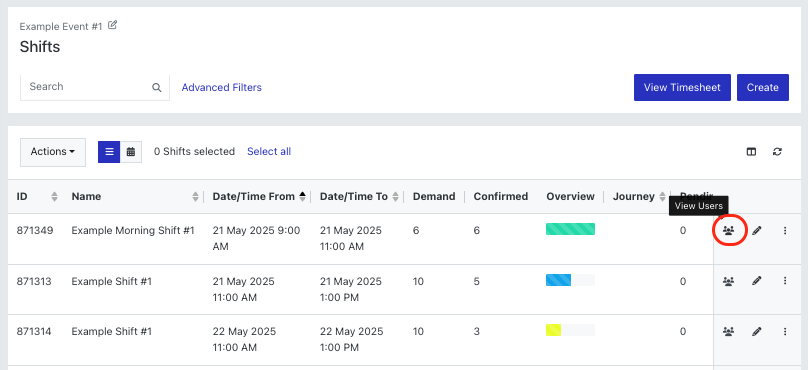Refresh the shifts table

point(777,152)
